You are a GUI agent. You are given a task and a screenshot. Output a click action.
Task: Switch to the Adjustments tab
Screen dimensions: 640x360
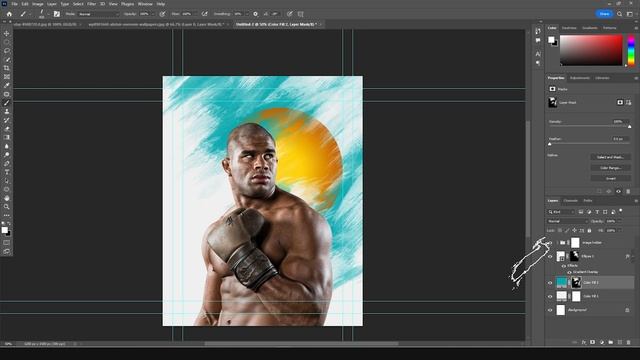pos(580,78)
